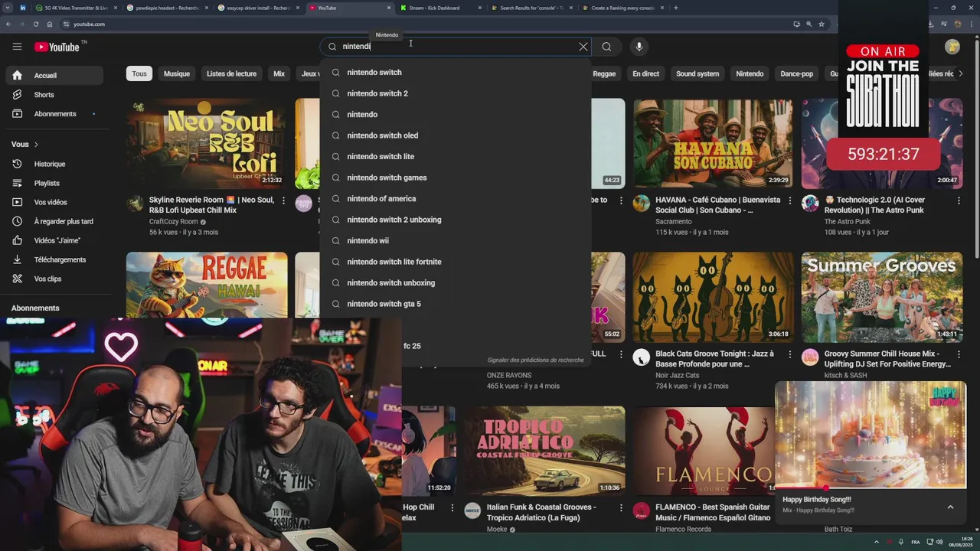Choose suggestion "nintendo switch games"
The height and width of the screenshot is (551, 980).
tap(456, 178)
